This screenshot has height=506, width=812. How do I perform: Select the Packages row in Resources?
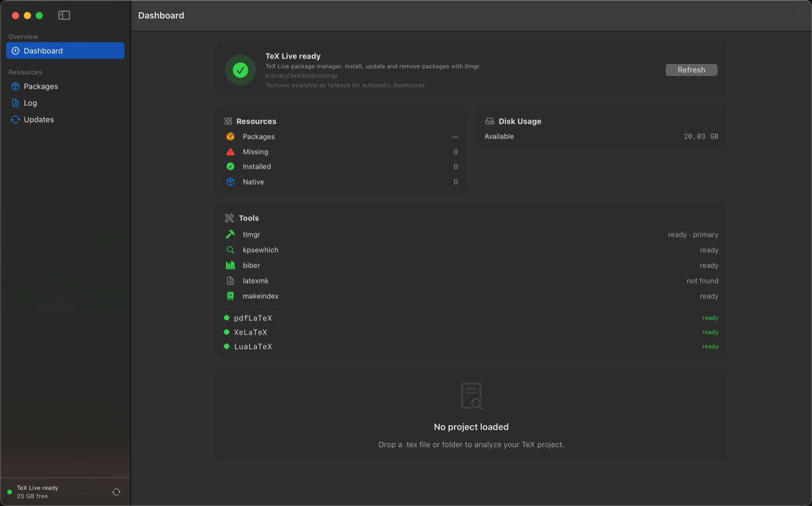(x=342, y=136)
